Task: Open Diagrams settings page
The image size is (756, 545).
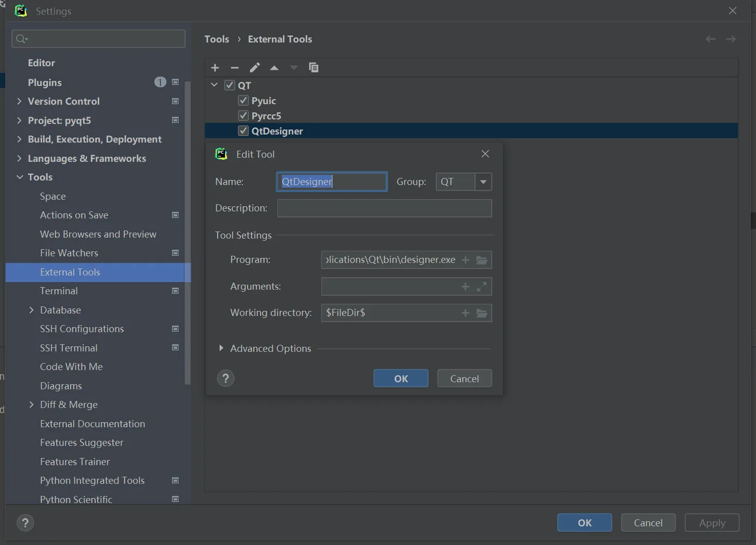Action: (61, 386)
